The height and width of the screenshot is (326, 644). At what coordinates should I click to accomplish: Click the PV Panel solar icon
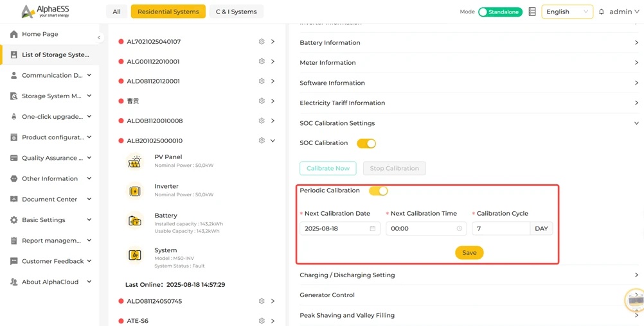pos(135,162)
